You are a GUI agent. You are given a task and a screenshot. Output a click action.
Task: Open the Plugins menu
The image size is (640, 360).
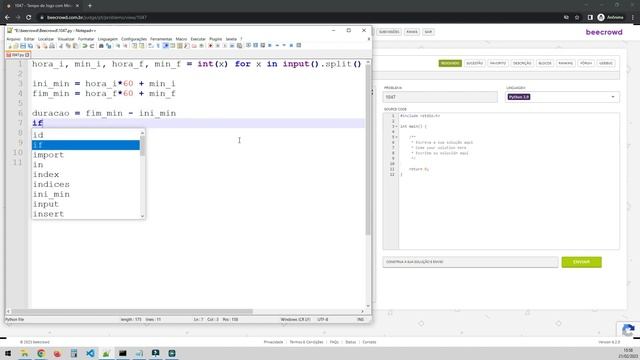tap(216, 39)
